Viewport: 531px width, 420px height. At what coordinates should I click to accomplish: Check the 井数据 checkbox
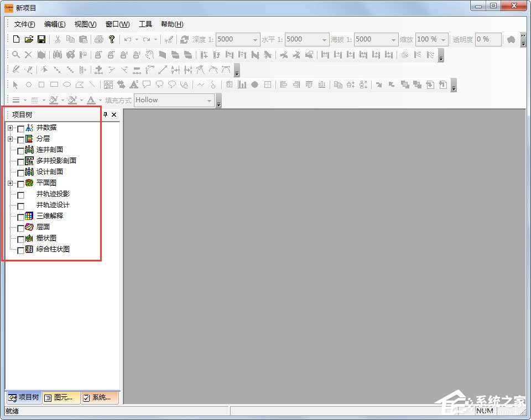tap(20, 129)
